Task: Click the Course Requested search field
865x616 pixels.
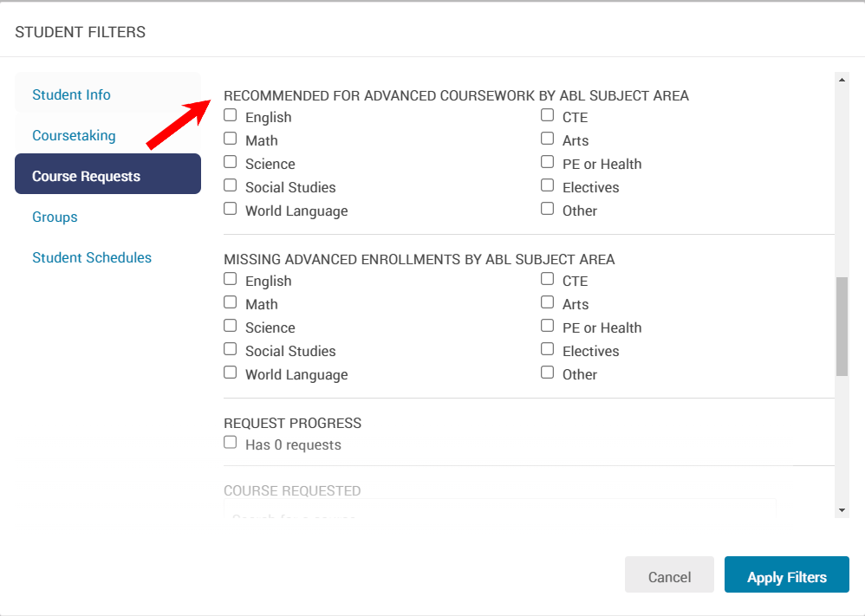Action: pos(499,511)
